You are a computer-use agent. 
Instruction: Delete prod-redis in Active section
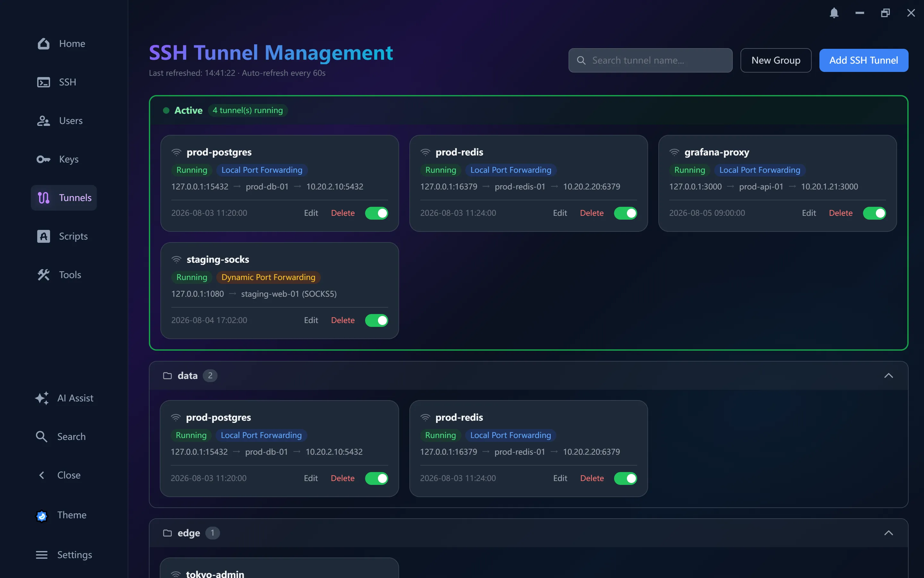point(592,213)
